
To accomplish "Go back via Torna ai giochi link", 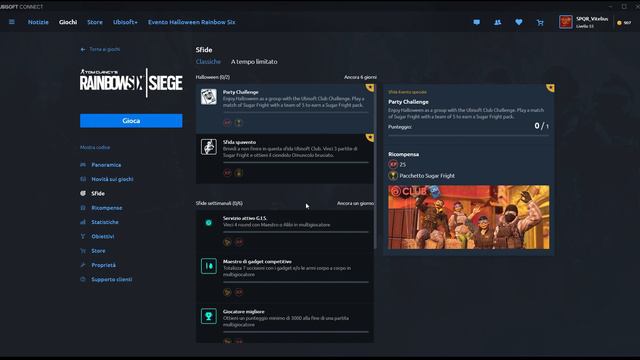I will point(100,49).
